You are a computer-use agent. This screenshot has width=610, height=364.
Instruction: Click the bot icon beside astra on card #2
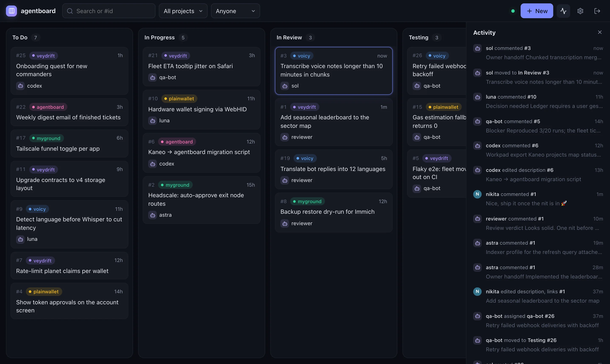(x=152, y=215)
